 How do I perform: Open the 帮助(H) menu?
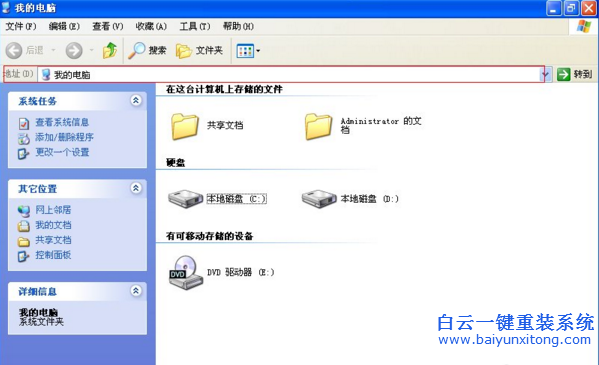238,26
